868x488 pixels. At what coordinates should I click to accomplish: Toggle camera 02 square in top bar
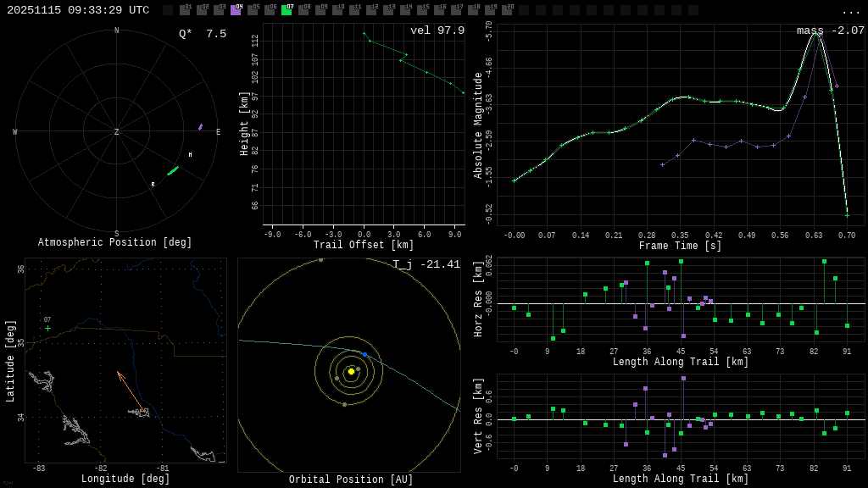pyautogui.click(x=202, y=10)
